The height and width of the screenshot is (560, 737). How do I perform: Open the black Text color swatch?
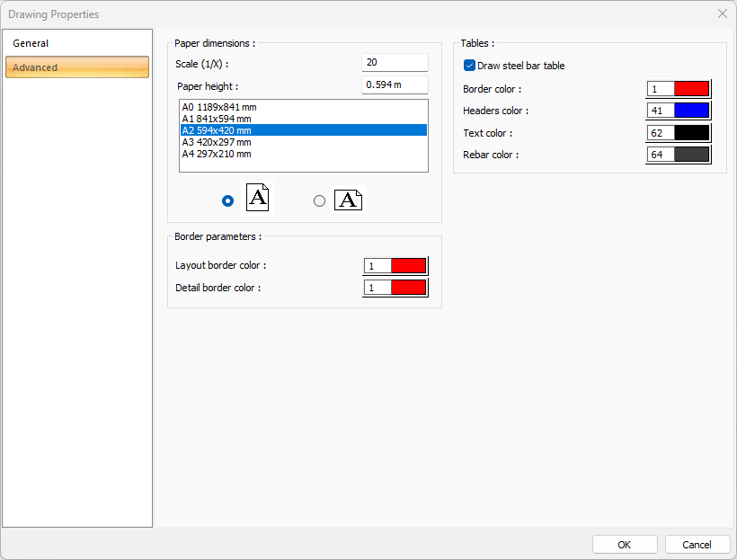pyautogui.click(x=691, y=133)
